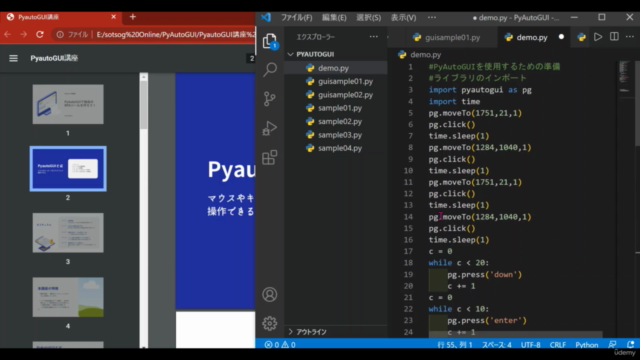Click the Python icon in editor toolbar

(582, 37)
